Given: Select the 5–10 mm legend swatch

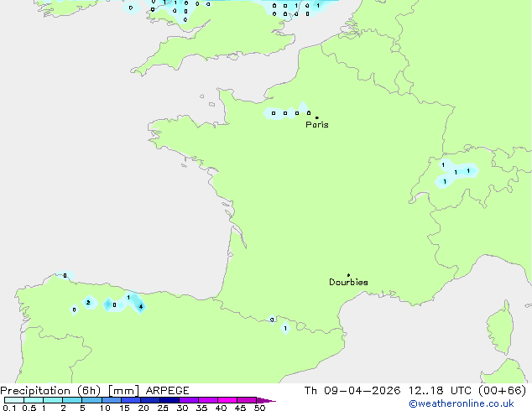Looking at the screenshot, I should [x=91, y=400].
